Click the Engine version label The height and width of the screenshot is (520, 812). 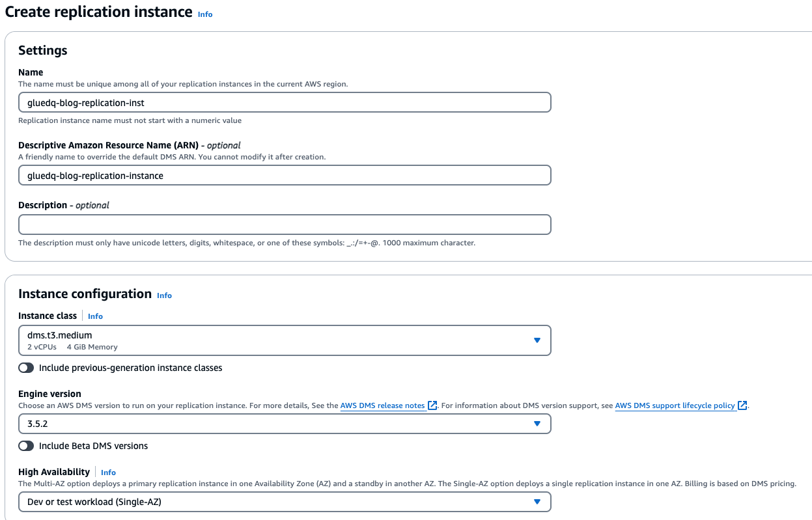click(x=49, y=394)
